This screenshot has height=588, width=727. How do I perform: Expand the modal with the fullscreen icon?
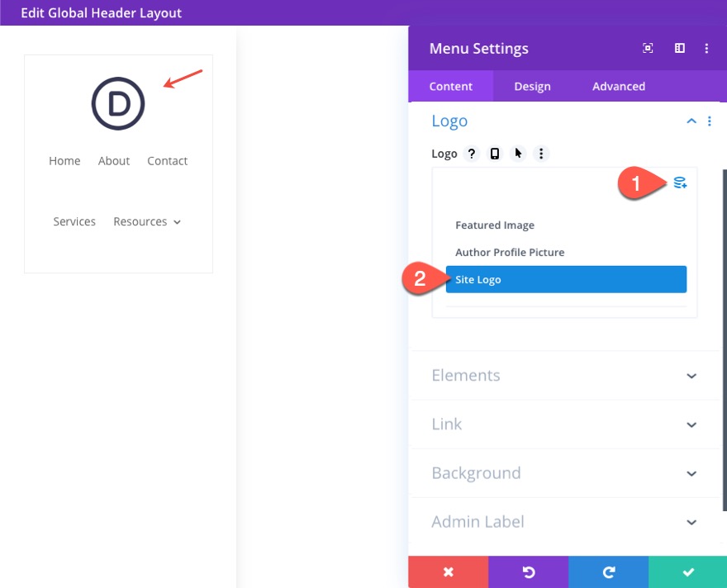point(648,48)
